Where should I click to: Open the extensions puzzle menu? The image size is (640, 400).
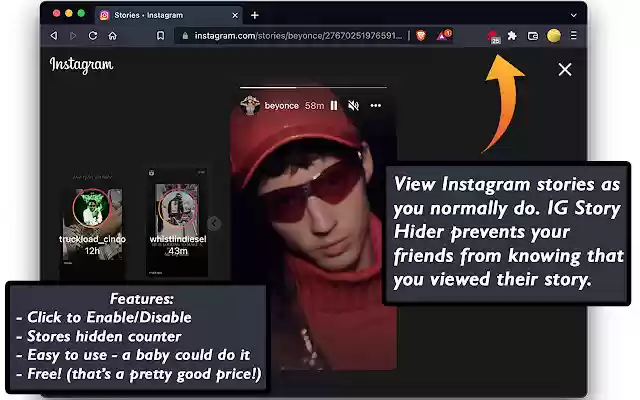point(512,36)
